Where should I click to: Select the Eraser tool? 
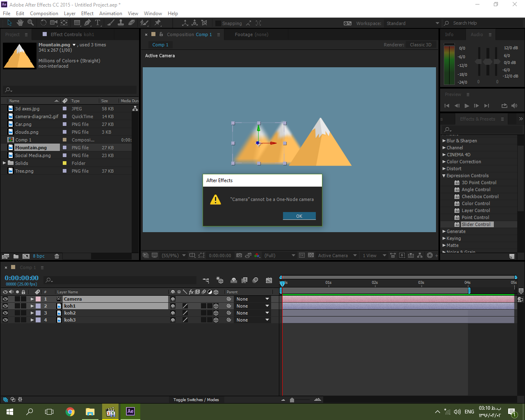point(132,23)
